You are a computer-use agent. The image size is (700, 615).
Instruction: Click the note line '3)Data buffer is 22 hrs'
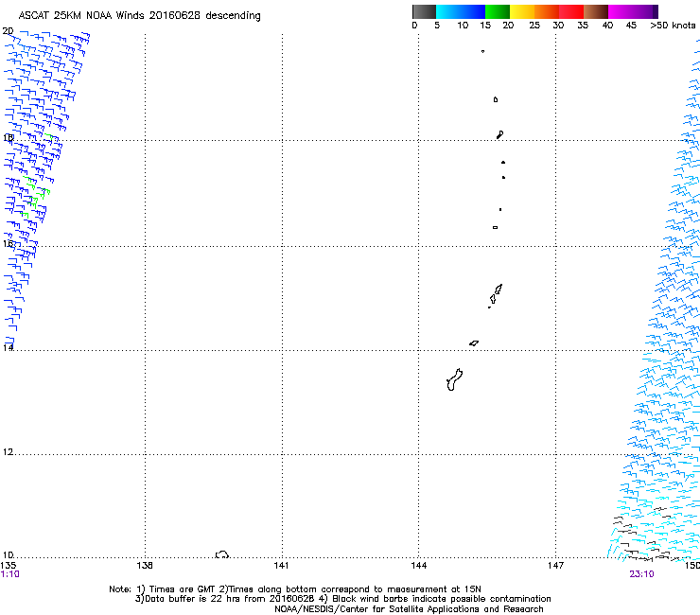pos(342,599)
